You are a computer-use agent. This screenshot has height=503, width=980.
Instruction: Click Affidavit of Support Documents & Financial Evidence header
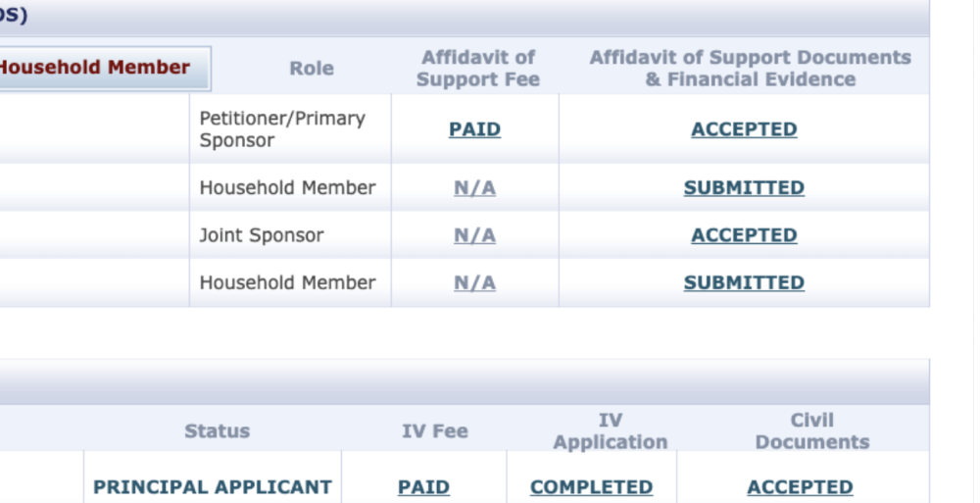tap(750, 69)
